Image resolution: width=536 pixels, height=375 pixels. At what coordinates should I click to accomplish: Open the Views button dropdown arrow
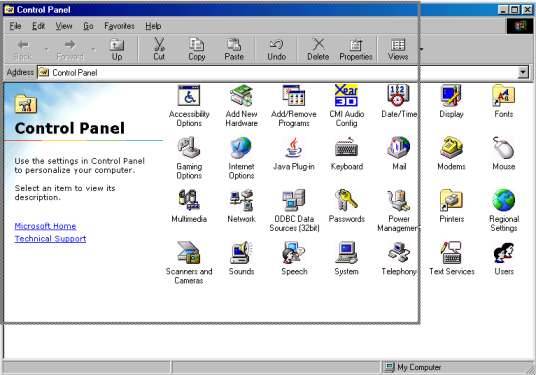click(x=421, y=50)
